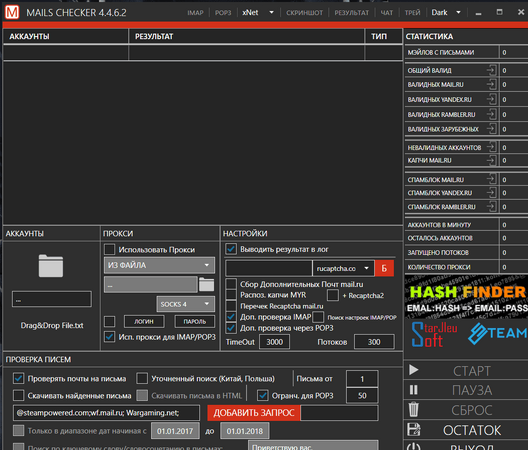Viewport: 528px width, 450px height.
Task: Click the POP3 limit 50 field
Action: click(x=362, y=395)
